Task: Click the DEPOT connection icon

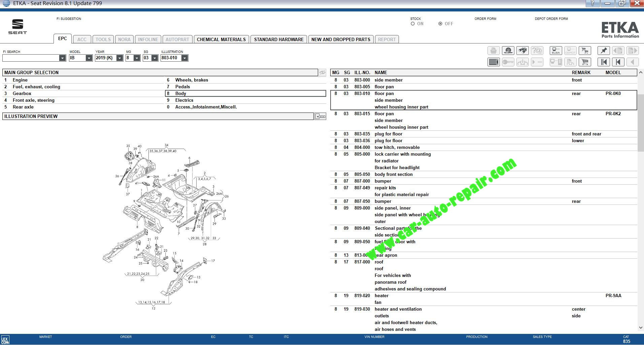Action: [x=570, y=51]
